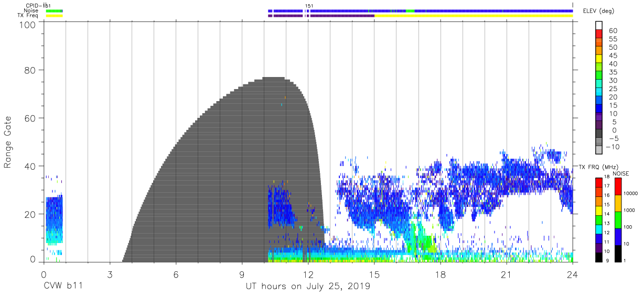The width and height of the screenshot is (644, 297).
Task: Select the yellow TX FRQ segment between 14 and 15
Action: pyautogui.click(x=599, y=211)
